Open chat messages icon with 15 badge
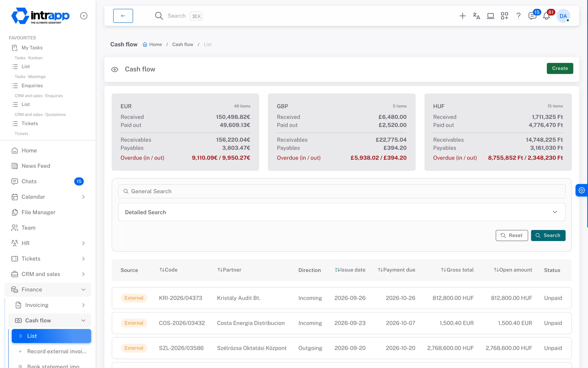This screenshot has width=588, height=368. click(532, 16)
